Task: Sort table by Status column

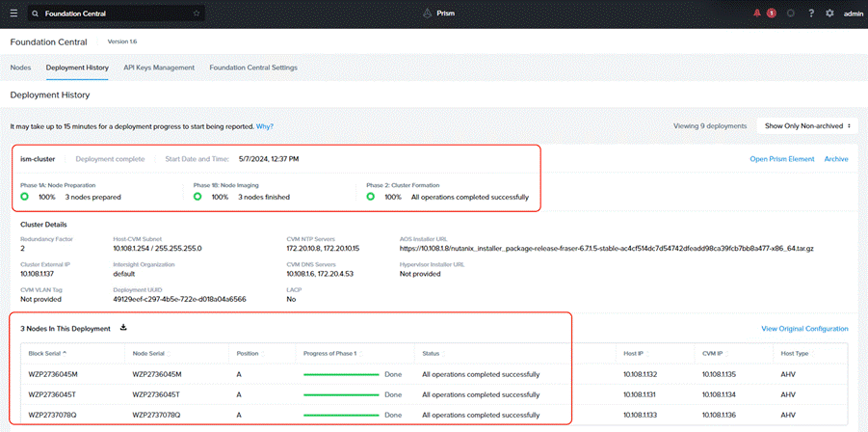Action: pos(434,353)
